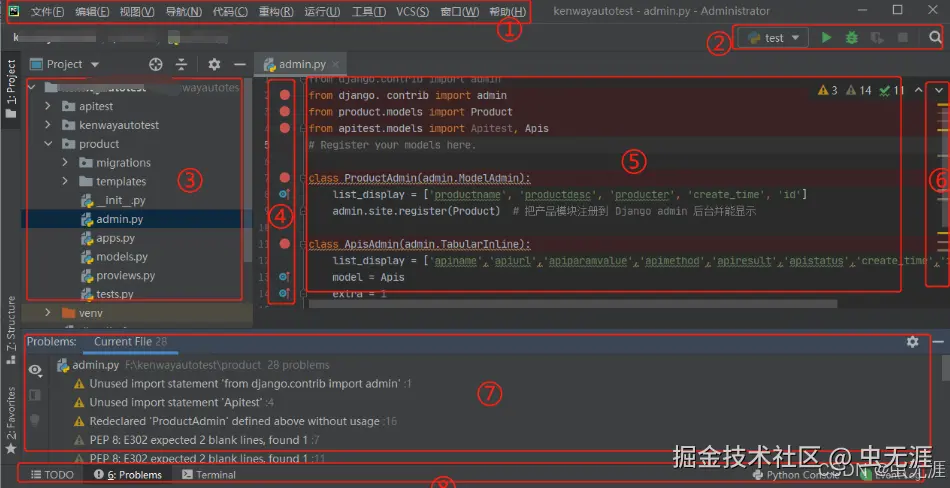Open the TODO tool window button
This screenshot has width=950, height=488.
click(x=52, y=475)
